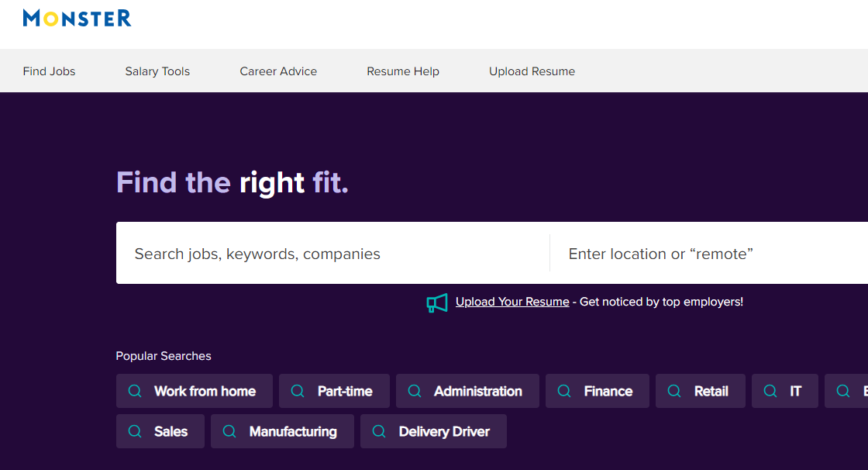The width and height of the screenshot is (868, 470).
Task: Click the search icon on Retail chip
Action: coord(674,391)
